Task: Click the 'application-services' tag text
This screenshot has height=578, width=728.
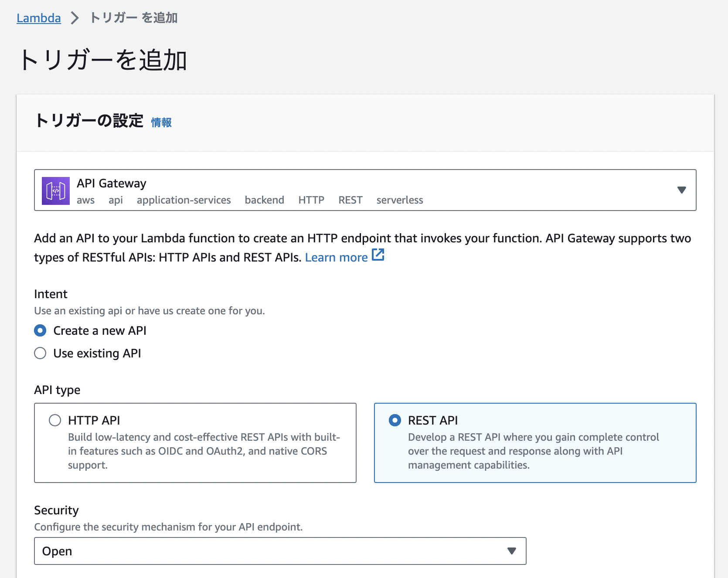Action: 184,200
